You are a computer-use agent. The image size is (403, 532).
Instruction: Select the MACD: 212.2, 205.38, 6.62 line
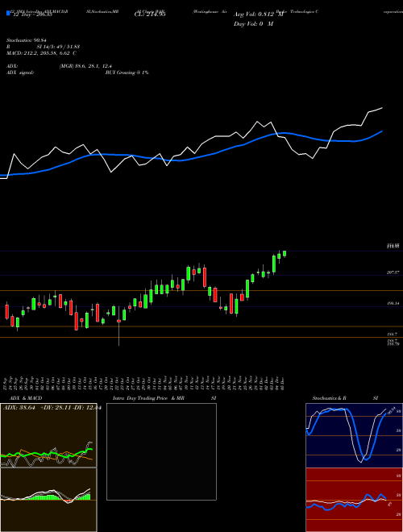click(41, 53)
